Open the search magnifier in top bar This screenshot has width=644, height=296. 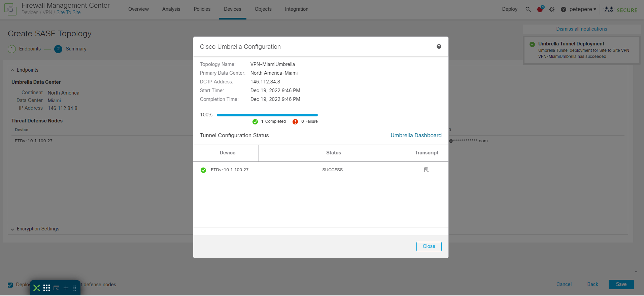(x=528, y=9)
